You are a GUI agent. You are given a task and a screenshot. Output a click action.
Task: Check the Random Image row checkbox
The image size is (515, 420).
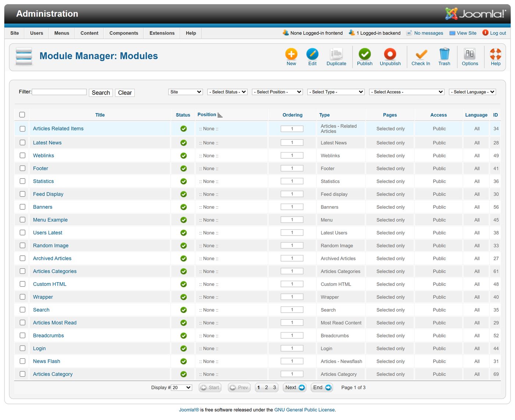tap(22, 245)
